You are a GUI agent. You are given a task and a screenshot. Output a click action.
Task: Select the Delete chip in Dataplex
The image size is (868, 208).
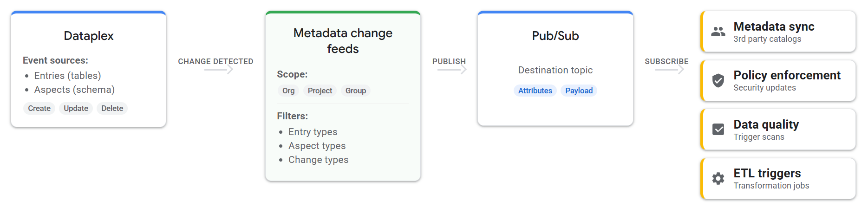pos(112,108)
